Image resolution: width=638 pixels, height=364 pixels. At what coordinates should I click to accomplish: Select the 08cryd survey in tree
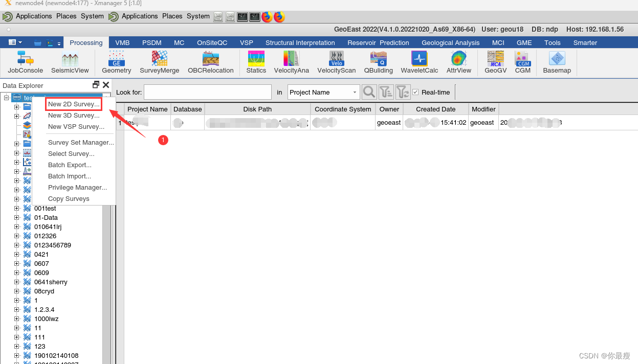(44, 291)
